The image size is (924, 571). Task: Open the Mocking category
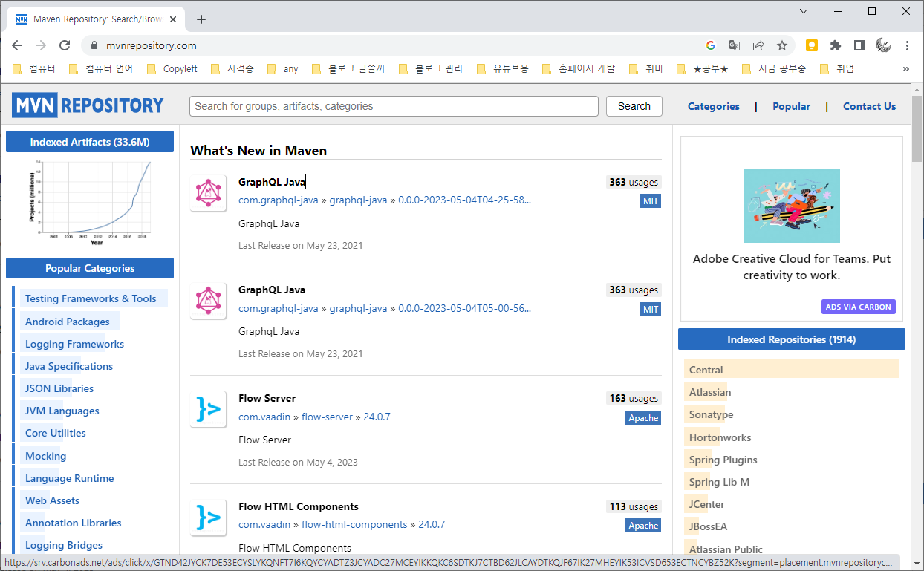click(x=45, y=456)
